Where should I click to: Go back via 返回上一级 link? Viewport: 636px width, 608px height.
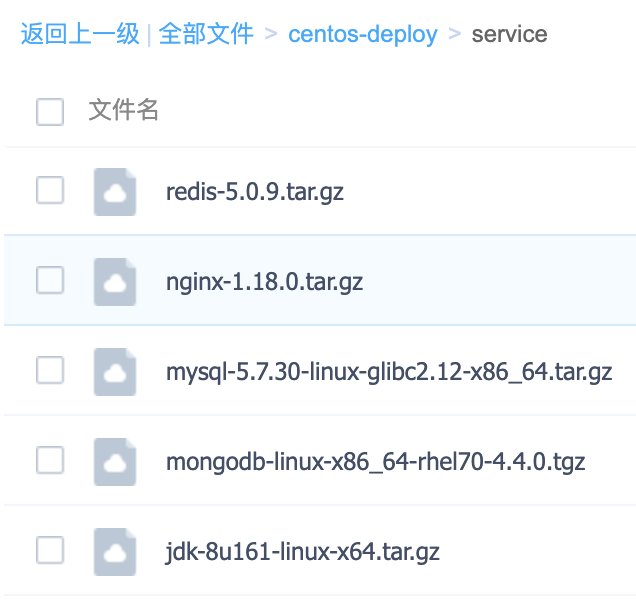click(x=80, y=35)
